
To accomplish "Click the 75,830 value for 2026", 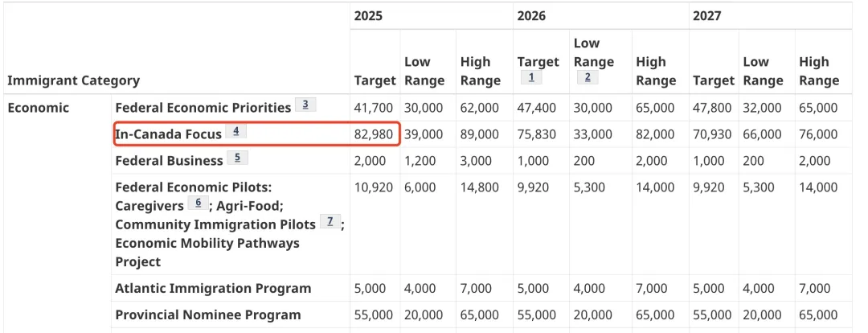I will [x=536, y=134].
